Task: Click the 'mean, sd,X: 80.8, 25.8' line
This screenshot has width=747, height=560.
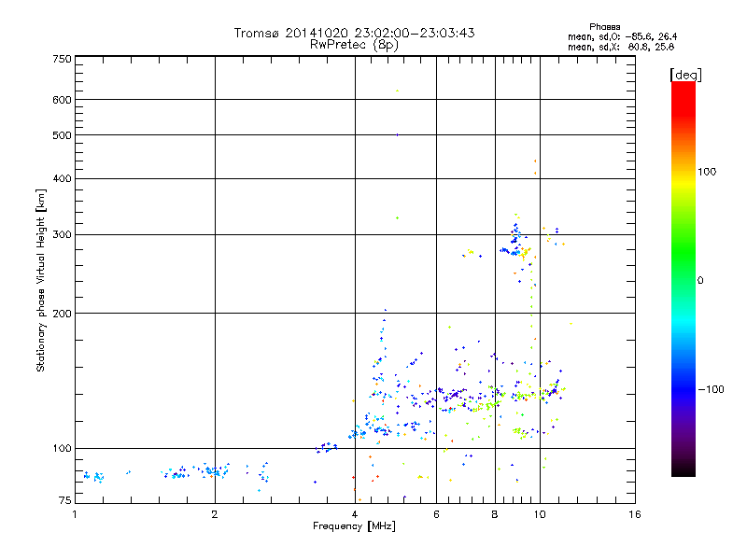Action: point(621,48)
